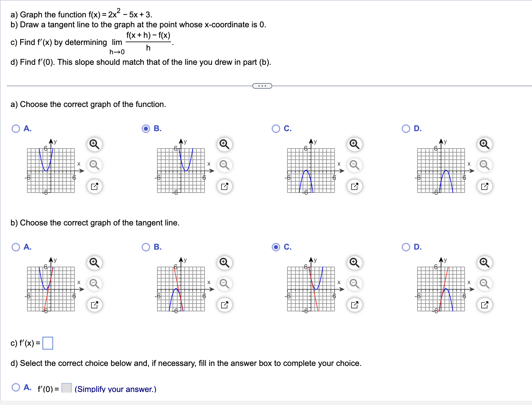Select answer choice A for the function graph
This screenshot has width=532, height=405.
click(x=15, y=128)
